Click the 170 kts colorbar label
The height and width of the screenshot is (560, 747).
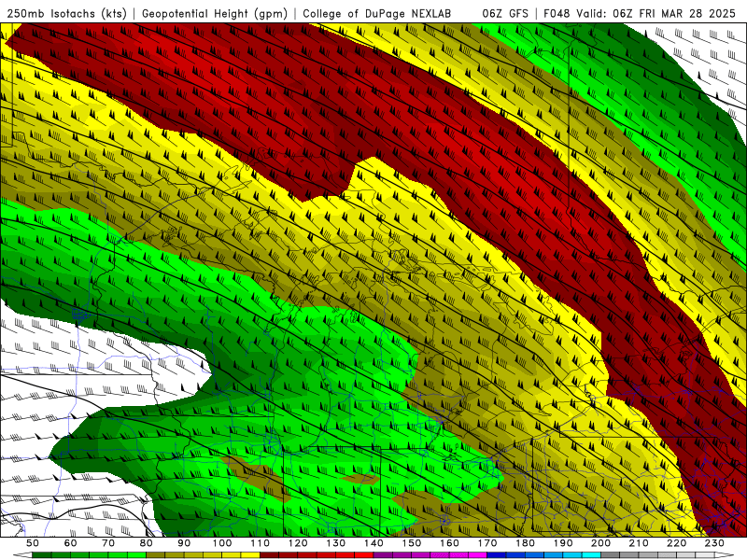(x=487, y=543)
